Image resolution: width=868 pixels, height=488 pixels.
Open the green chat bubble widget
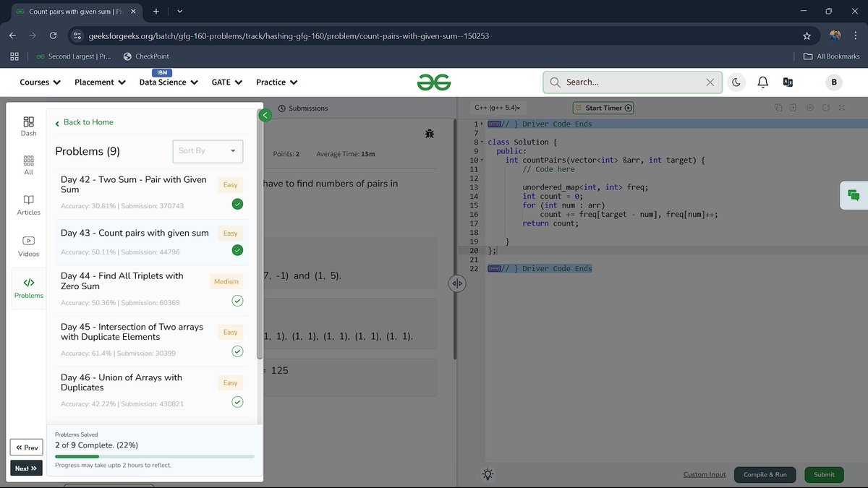click(854, 195)
